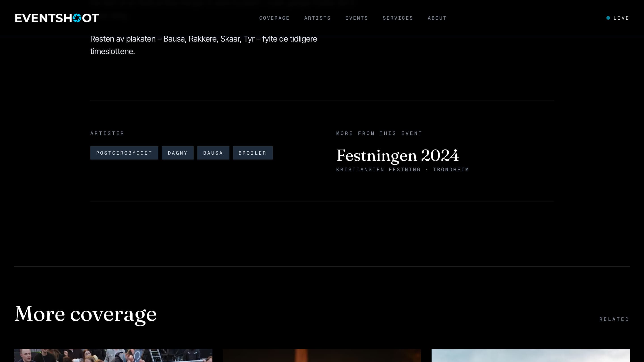
Task: Click the 'ARTISTER' section label
Action: [107, 133]
